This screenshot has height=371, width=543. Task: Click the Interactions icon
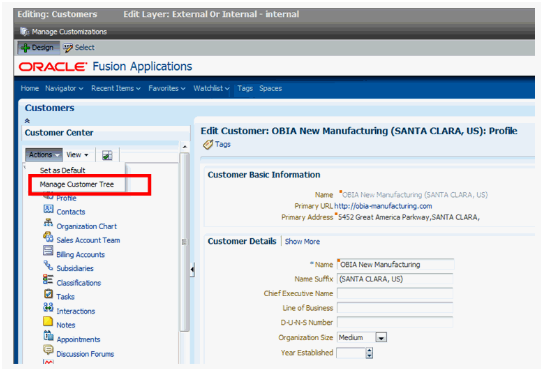click(x=48, y=307)
